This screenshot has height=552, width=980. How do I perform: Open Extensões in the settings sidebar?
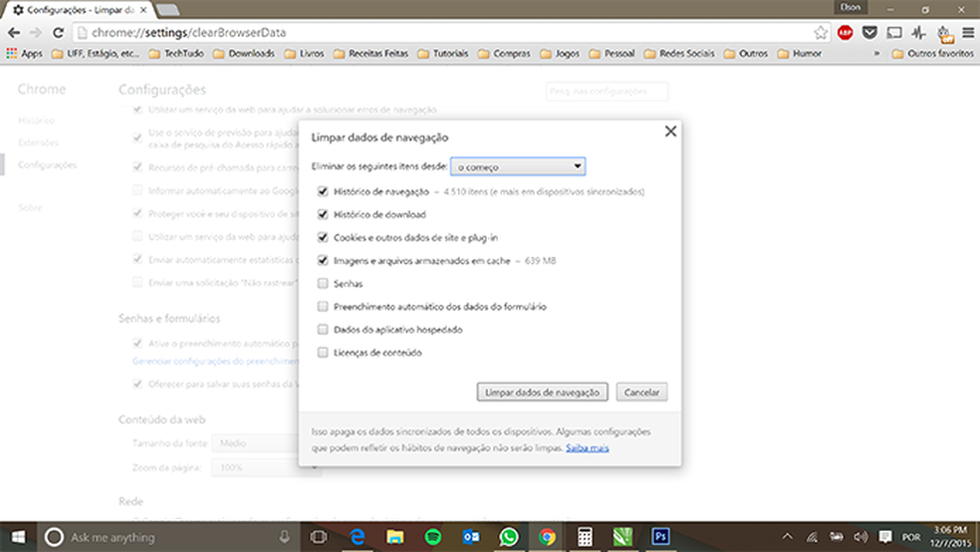[x=38, y=142]
